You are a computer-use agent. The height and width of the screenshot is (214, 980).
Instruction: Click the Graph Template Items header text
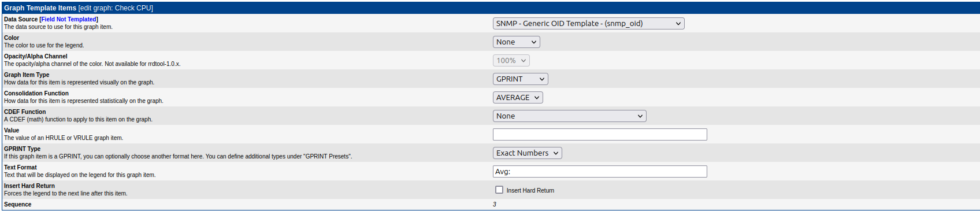click(x=40, y=8)
